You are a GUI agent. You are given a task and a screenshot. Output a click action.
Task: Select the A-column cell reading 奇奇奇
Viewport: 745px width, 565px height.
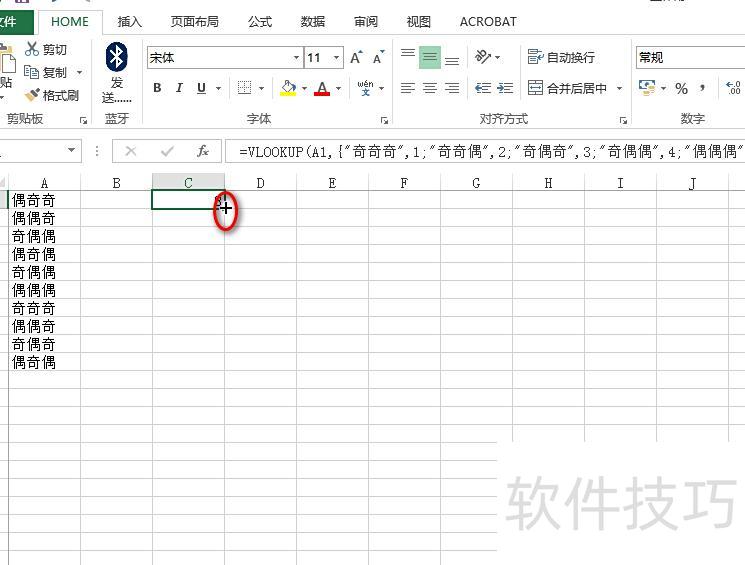(44, 308)
